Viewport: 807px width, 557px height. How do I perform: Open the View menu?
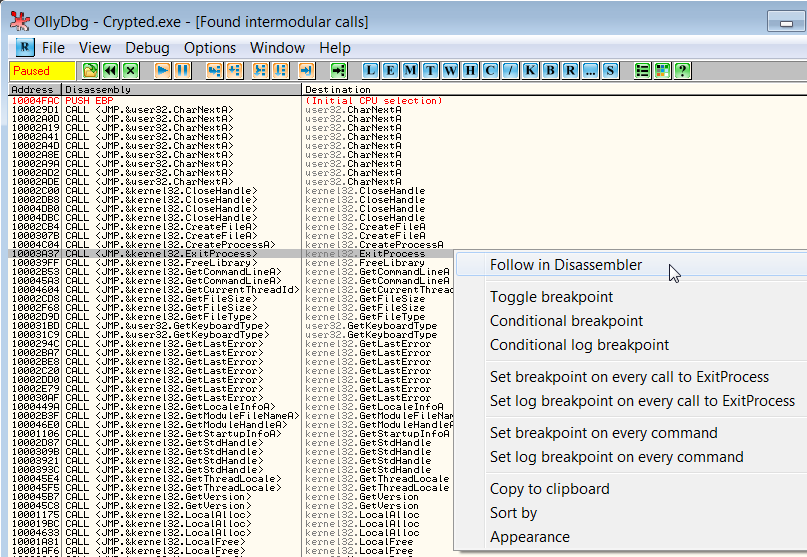95,48
